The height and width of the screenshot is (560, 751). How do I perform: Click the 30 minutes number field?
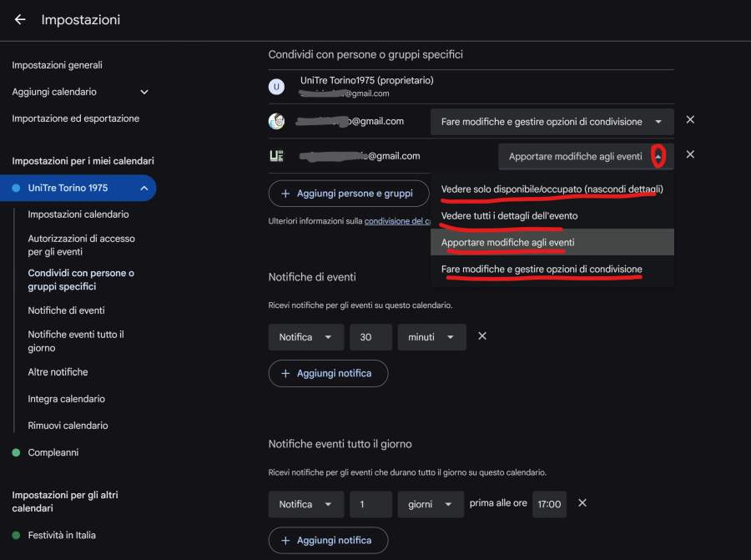tap(370, 337)
